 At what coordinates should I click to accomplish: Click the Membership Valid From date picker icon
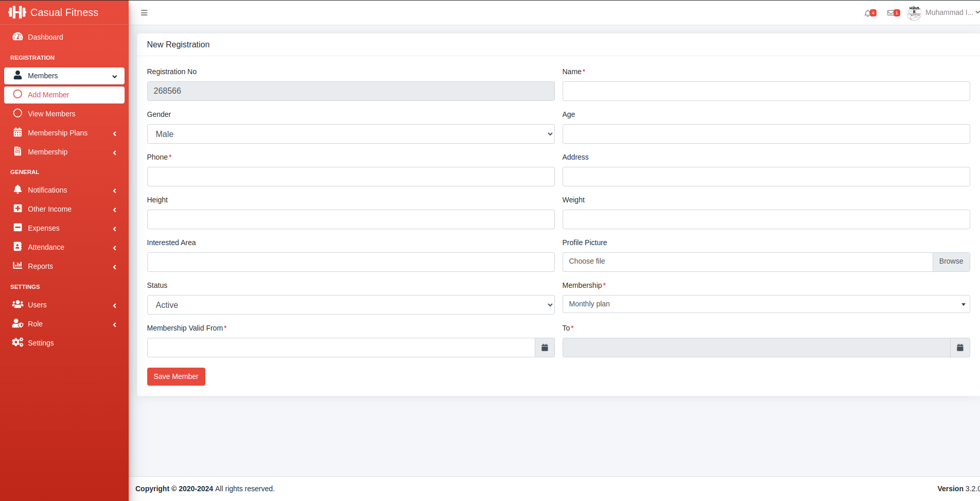click(x=545, y=347)
